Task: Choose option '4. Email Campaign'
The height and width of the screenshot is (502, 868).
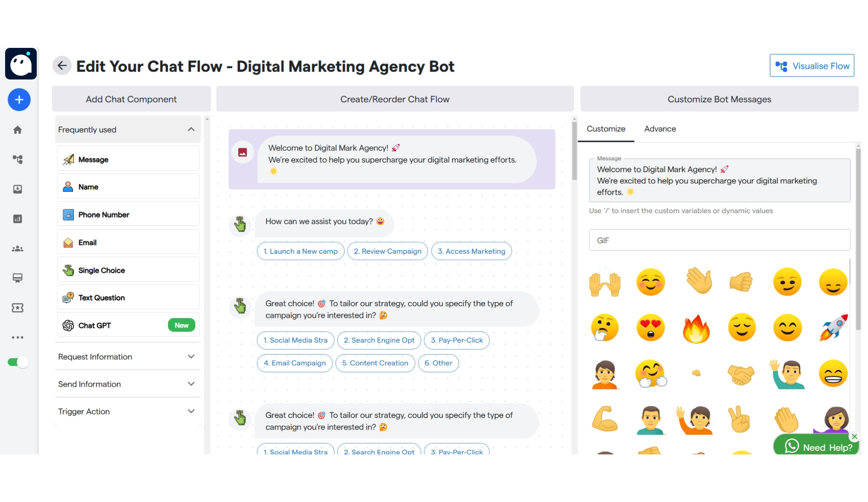Action: tap(294, 363)
